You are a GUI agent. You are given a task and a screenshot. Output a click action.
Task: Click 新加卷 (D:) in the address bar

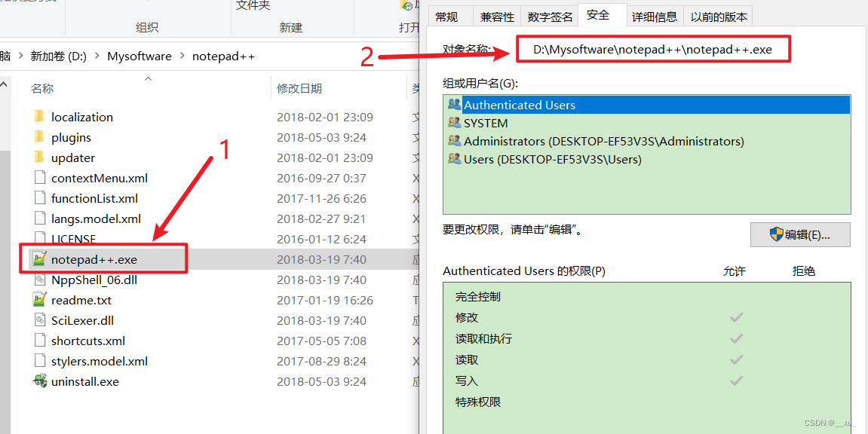58,56
